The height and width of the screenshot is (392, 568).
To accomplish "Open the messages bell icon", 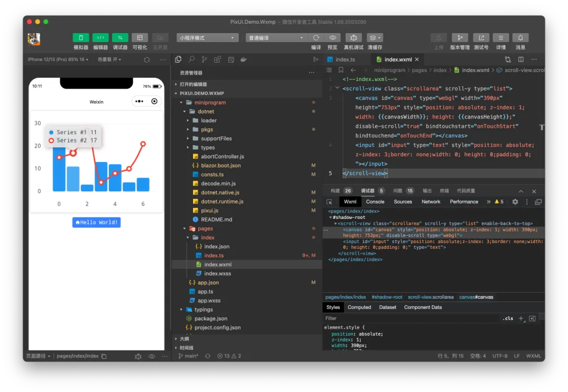I will coord(520,38).
